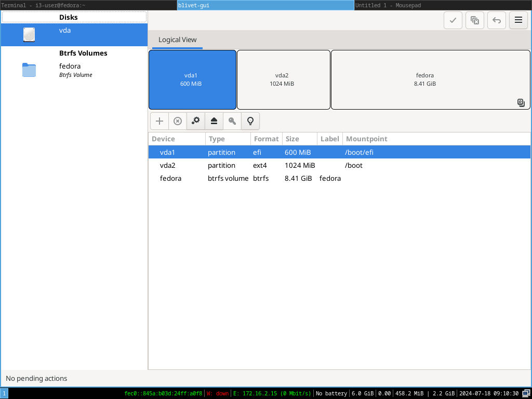
Task: Click the Disks sidebar heading
Action: (68, 17)
